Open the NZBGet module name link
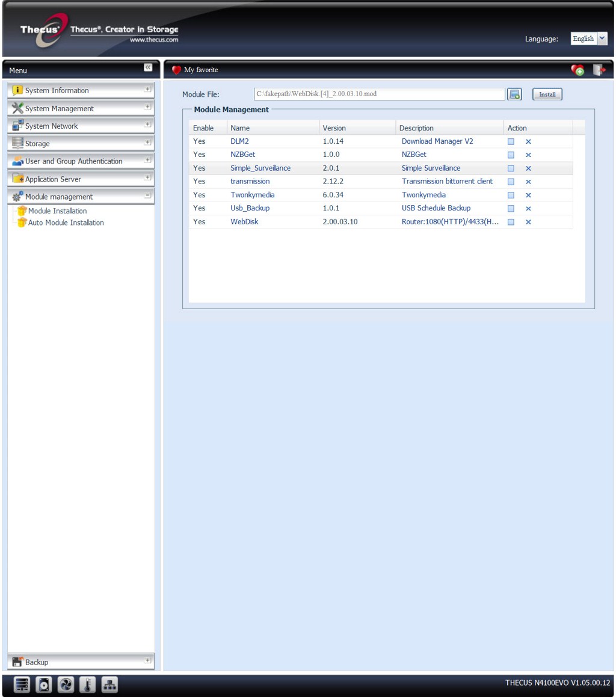Image resolution: width=616 pixels, height=697 pixels. [243, 155]
